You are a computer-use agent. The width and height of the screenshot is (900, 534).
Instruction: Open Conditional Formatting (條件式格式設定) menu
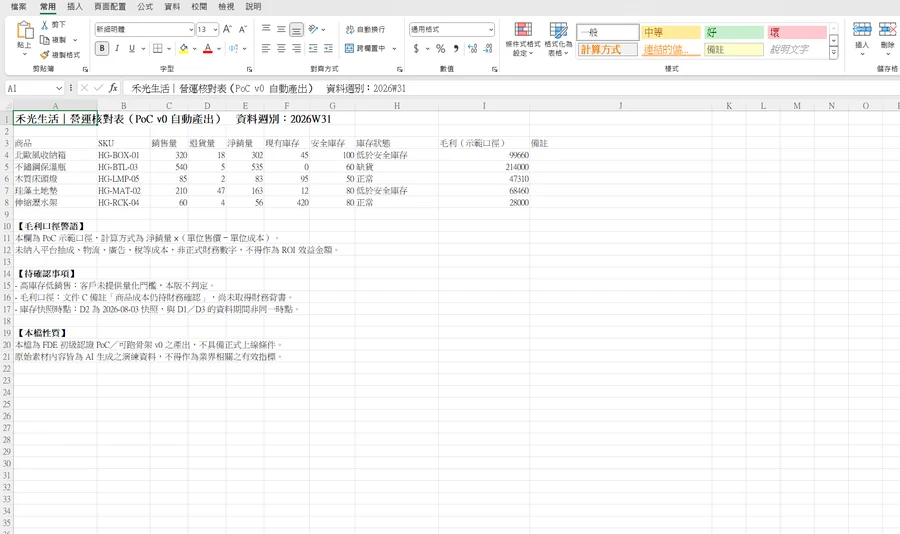522,39
